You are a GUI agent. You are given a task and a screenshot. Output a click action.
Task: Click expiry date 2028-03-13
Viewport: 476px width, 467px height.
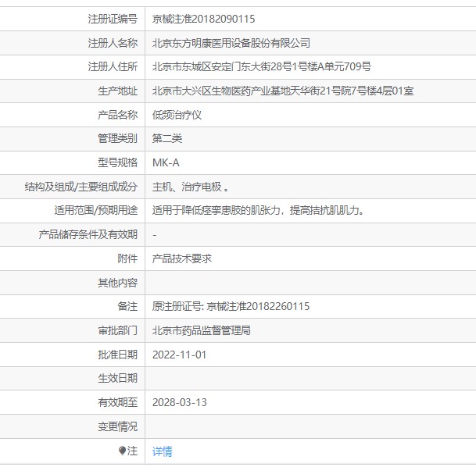pyautogui.click(x=180, y=402)
